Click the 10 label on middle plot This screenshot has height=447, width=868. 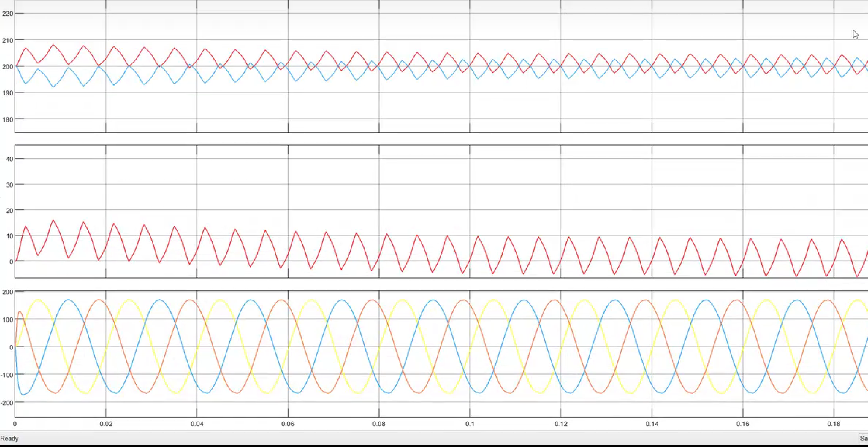click(x=9, y=236)
